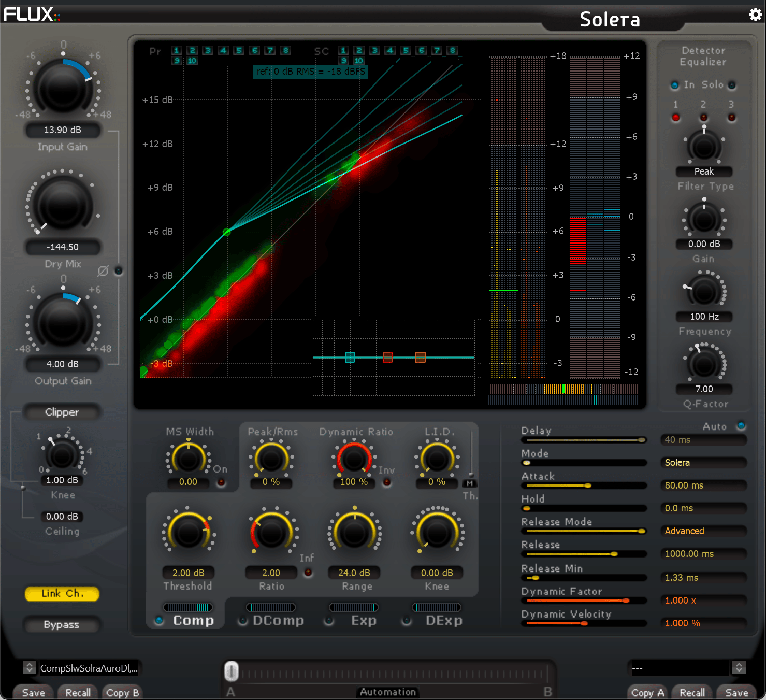
Task: Toggle the Link Ch. button
Action: click(62, 594)
